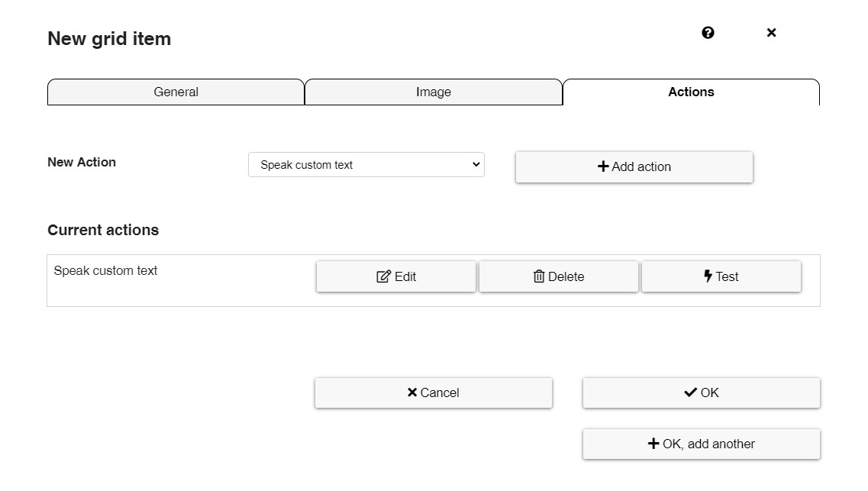Select the Actions tab

pyautogui.click(x=691, y=92)
